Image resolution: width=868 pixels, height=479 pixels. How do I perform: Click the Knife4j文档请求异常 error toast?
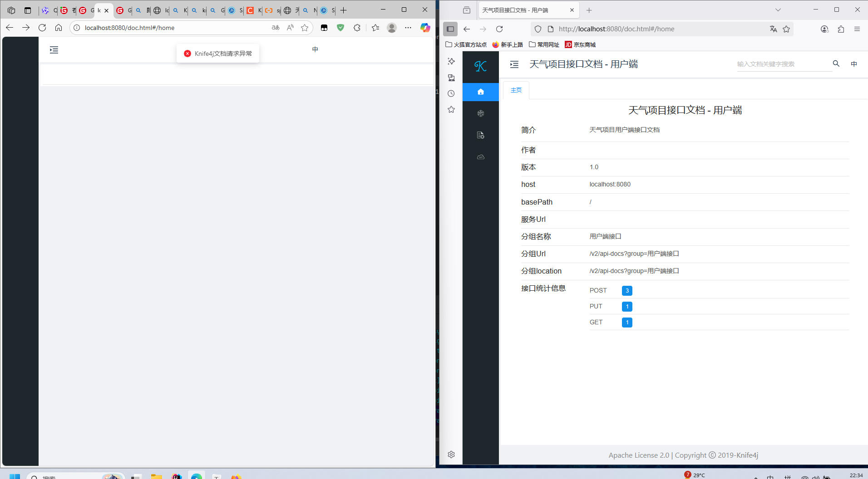(x=218, y=54)
